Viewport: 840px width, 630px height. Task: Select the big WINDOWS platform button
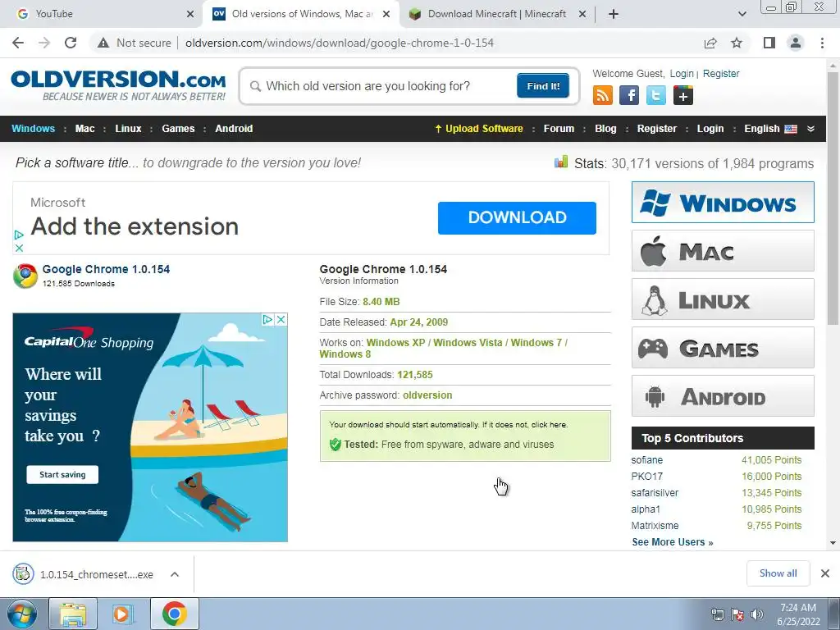723,203
